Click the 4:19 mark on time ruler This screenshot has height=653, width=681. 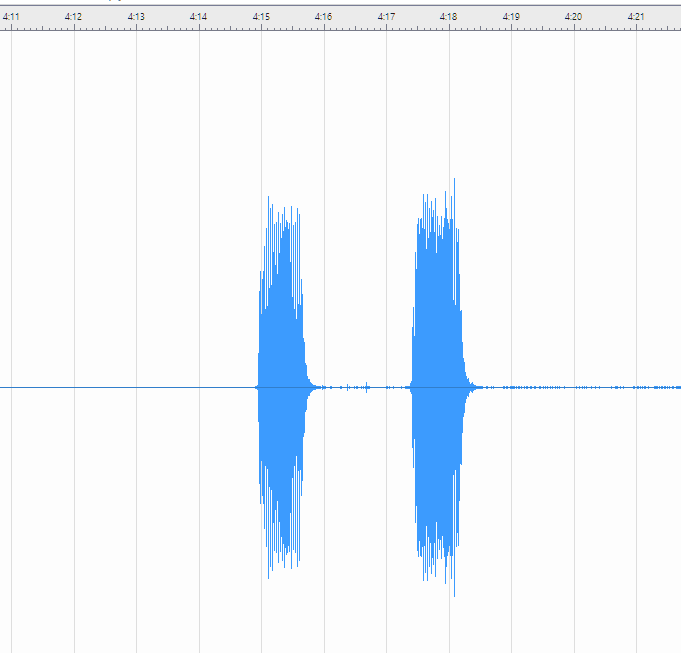pyautogui.click(x=511, y=17)
